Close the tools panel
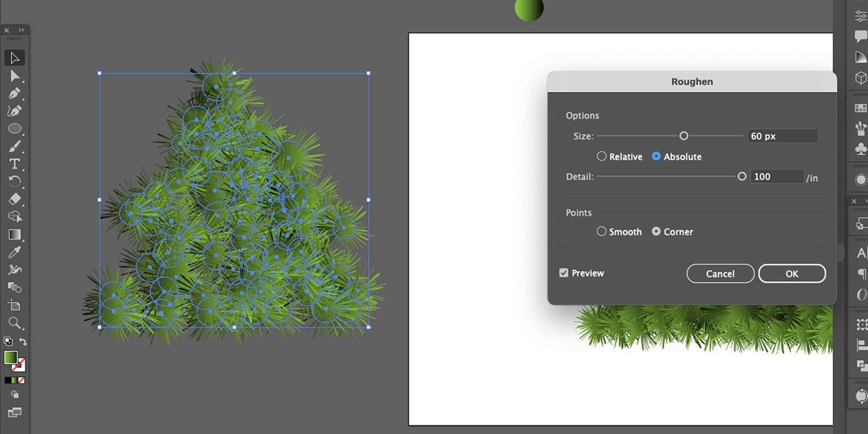Image resolution: width=868 pixels, height=434 pixels. click(x=7, y=30)
